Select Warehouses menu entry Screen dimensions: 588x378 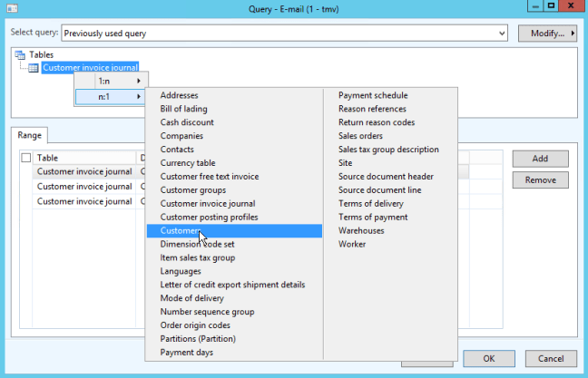[361, 231]
